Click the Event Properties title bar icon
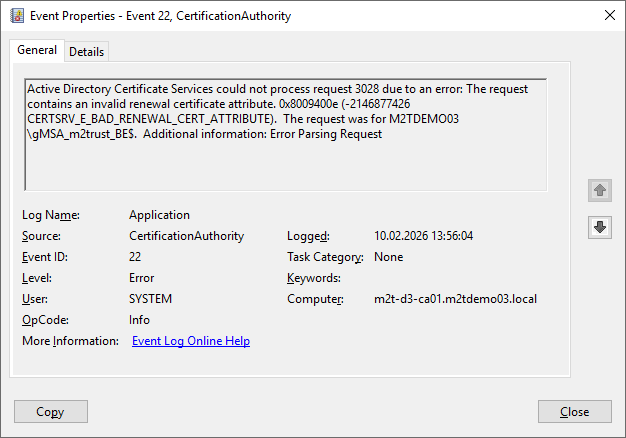 click(17, 15)
